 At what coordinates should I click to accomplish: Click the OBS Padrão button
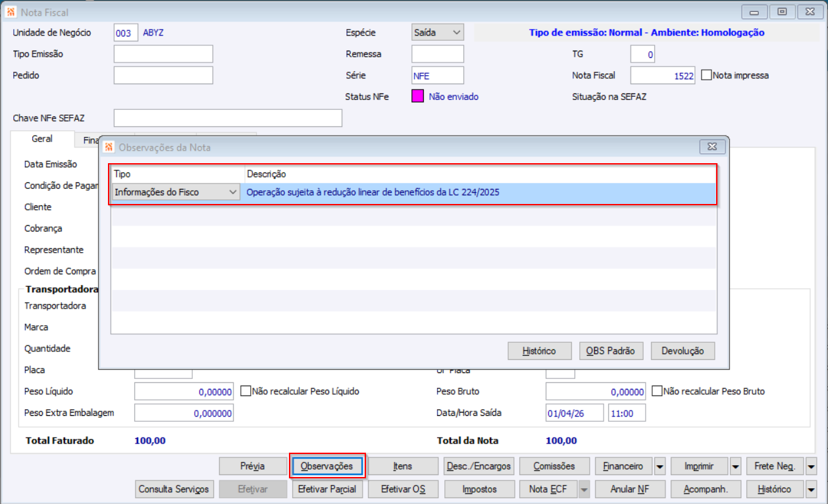pyautogui.click(x=611, y=351)
